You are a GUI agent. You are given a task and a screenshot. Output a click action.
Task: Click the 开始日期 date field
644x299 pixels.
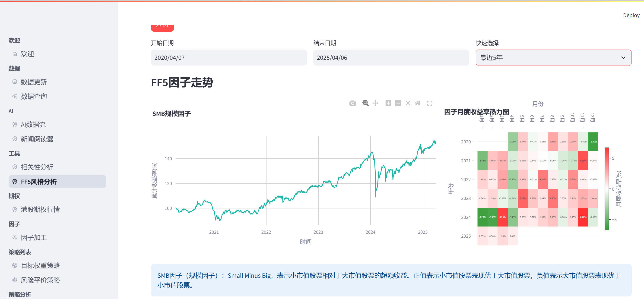tap(228, 58)
